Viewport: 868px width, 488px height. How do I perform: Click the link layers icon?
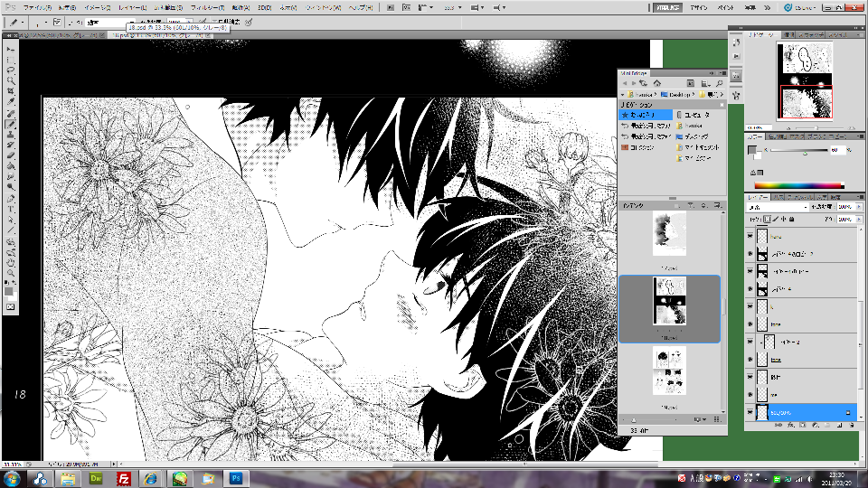778,426
